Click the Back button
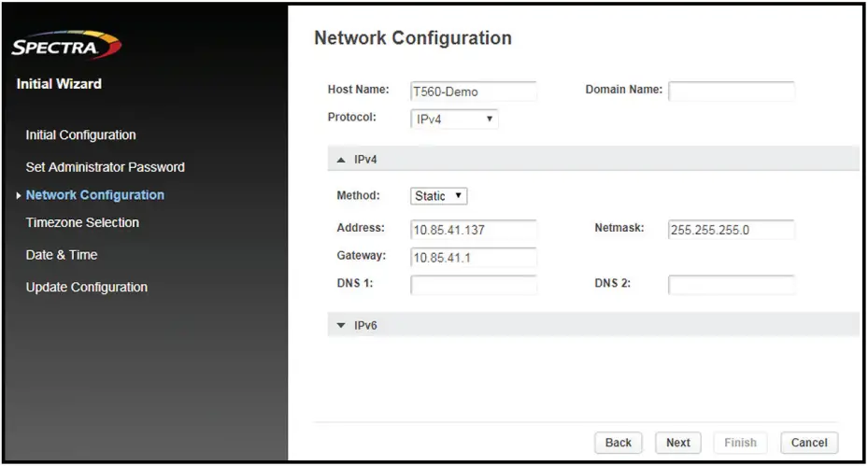 (619, 443)
